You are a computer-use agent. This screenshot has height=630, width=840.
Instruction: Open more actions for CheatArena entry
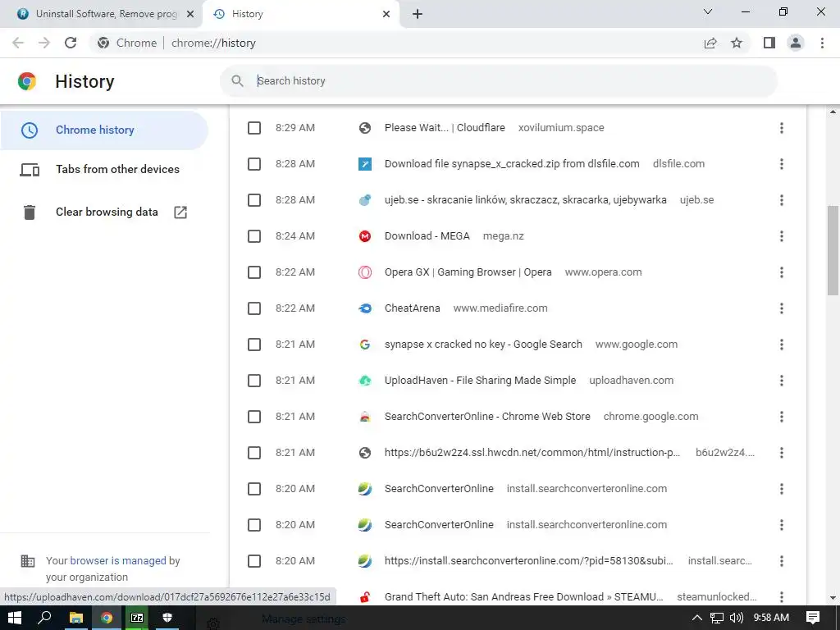(x=782, y=308)
